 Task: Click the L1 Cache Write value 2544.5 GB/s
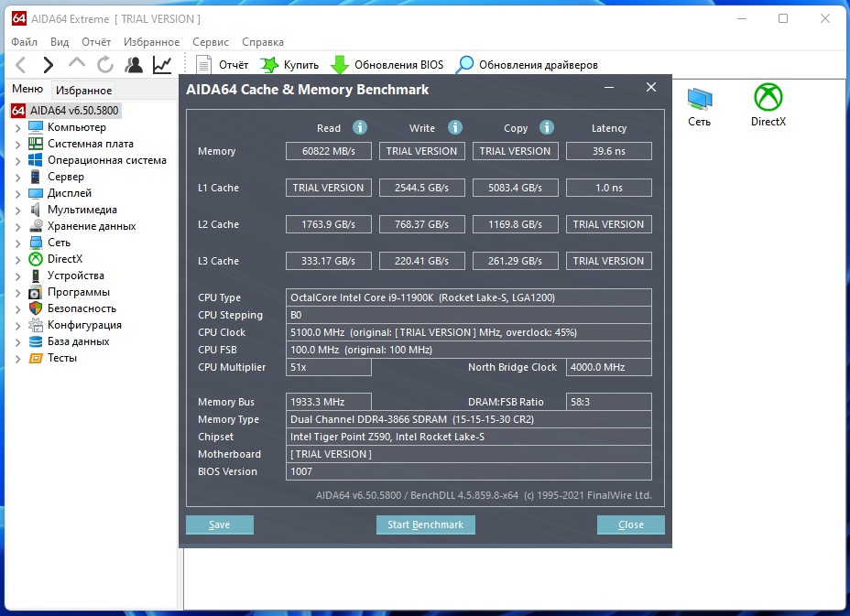click(x=421, y=188)
